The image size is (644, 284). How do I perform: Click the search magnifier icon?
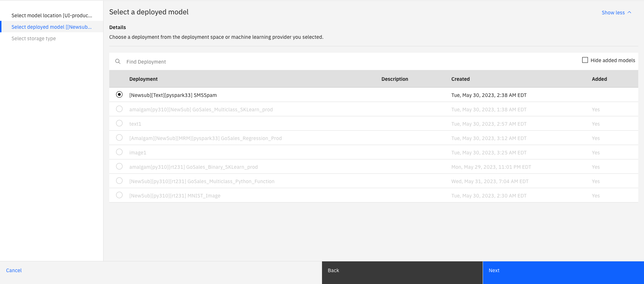coord(118,61)
